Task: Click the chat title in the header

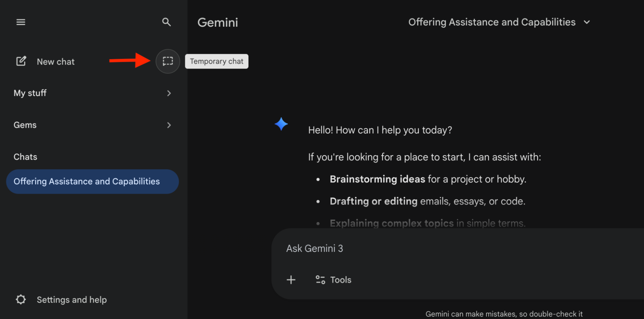Action: click(x=492, y=22)
